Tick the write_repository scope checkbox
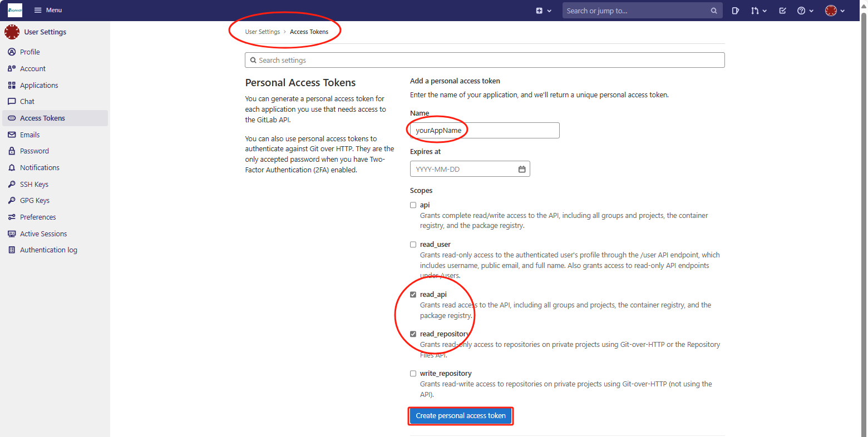This screenshot has width=868, height=437. point(413,374)
